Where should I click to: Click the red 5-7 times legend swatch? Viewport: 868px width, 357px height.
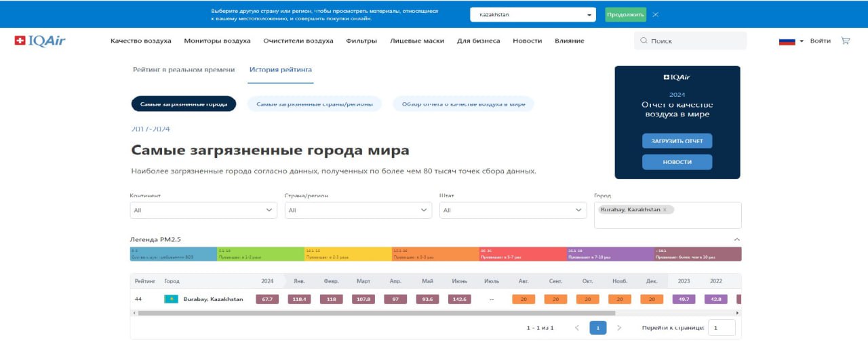[523, 254]
